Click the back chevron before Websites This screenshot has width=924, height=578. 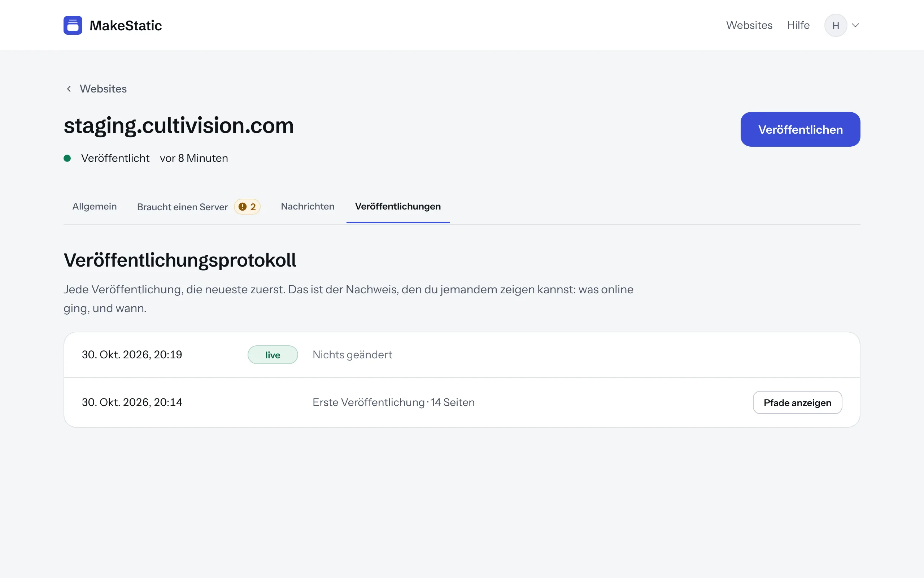pos(69,89)
